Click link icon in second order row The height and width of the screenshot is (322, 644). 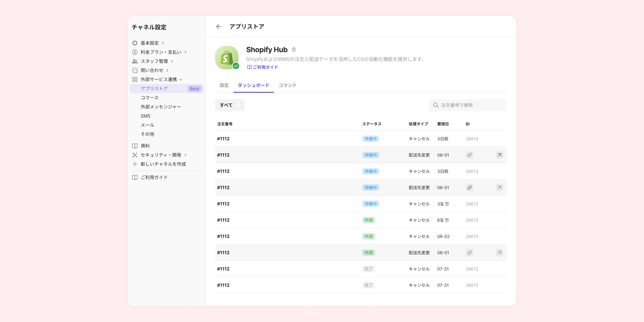[470, 155]
